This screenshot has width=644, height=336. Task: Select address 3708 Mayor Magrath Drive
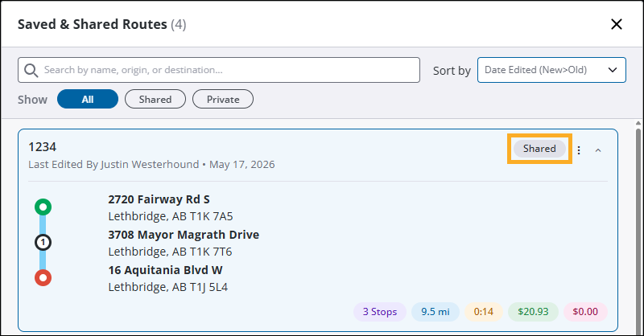[x=184, y=235]
